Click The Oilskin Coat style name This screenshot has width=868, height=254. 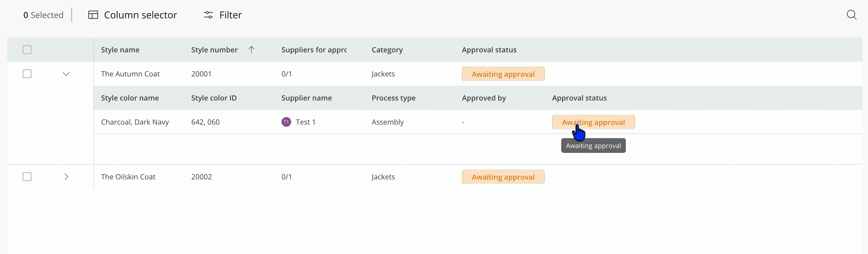pos(128,176)
